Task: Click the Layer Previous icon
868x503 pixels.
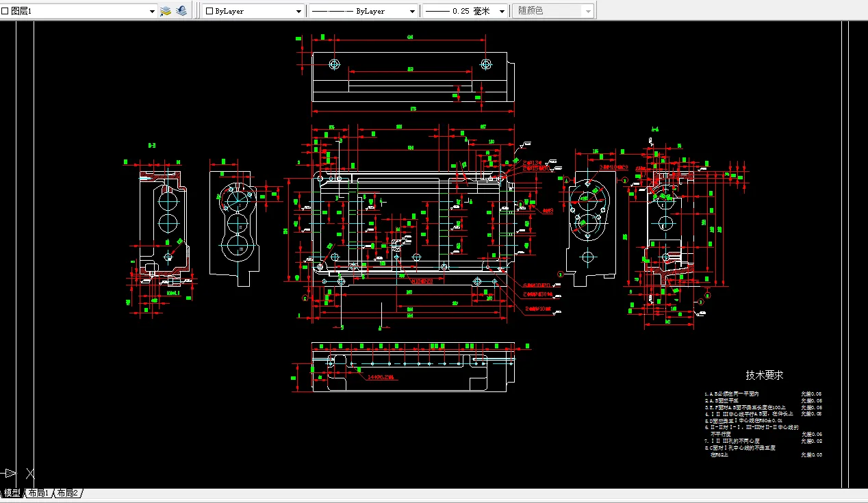Action: (181, 11)
